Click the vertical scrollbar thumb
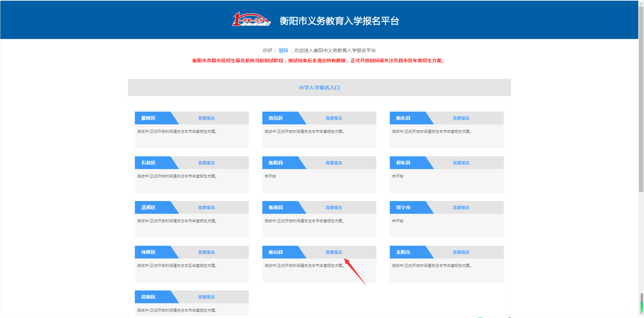Screen dimensions: 644x318 pos(641,97)
